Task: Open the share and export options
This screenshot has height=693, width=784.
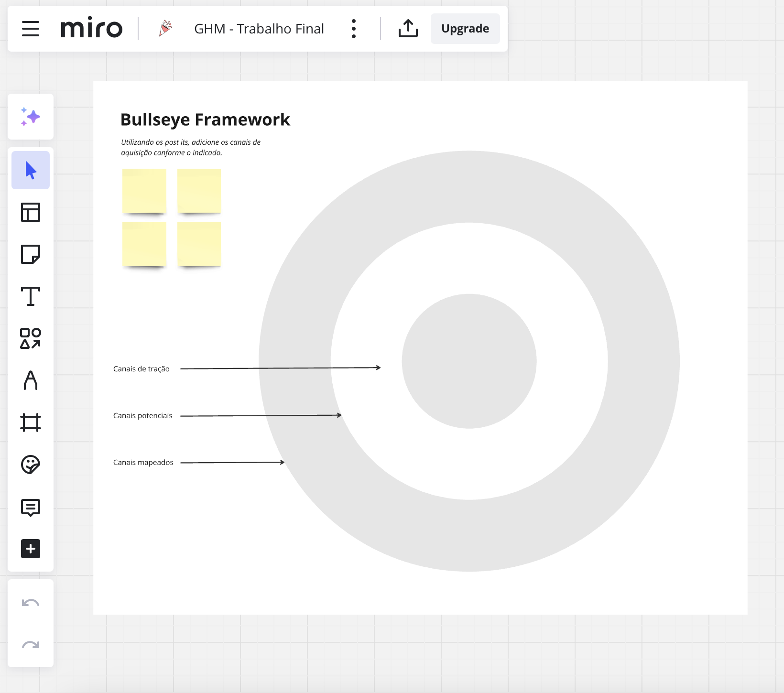Action: click(408, 28)
